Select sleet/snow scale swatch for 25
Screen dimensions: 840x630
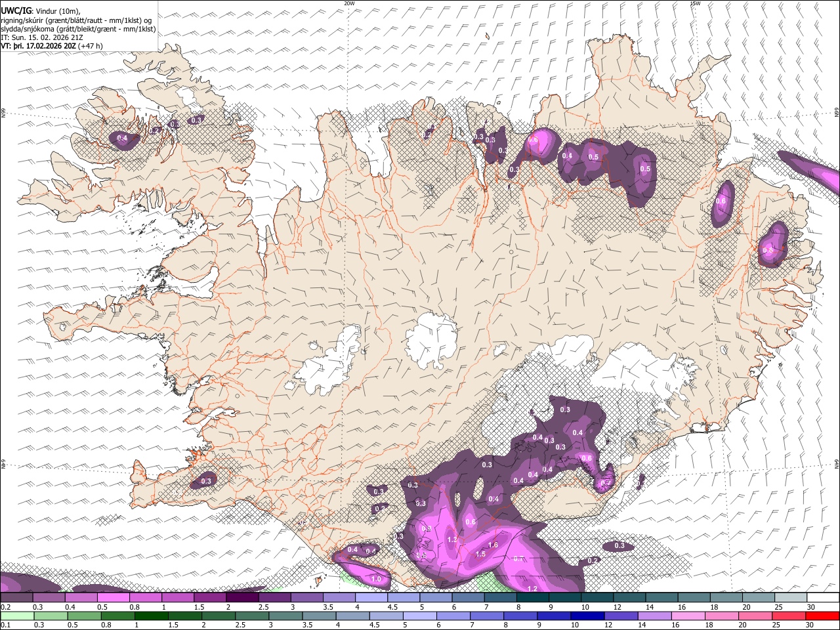(x=791, y=598)
